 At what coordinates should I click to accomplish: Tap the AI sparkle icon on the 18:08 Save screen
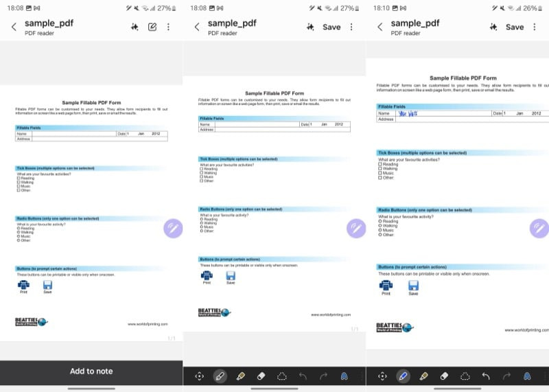tap(310, 27)
